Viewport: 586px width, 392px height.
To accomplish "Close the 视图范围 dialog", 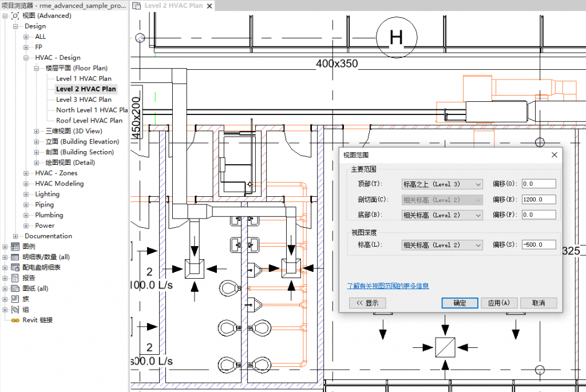I will coord(555,155).
